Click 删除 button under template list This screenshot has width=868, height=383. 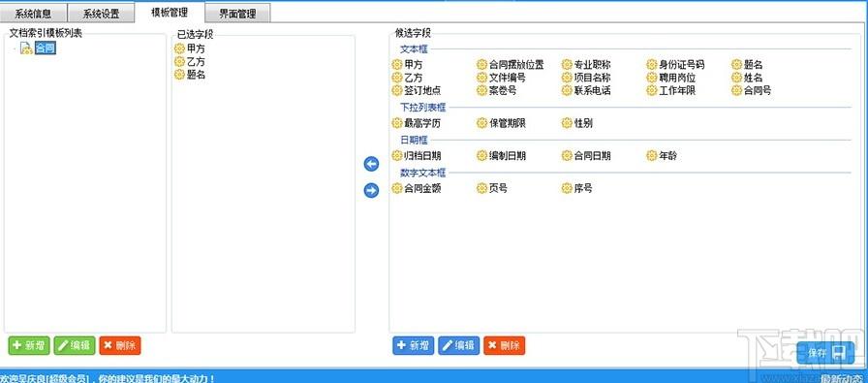[120, 345]
